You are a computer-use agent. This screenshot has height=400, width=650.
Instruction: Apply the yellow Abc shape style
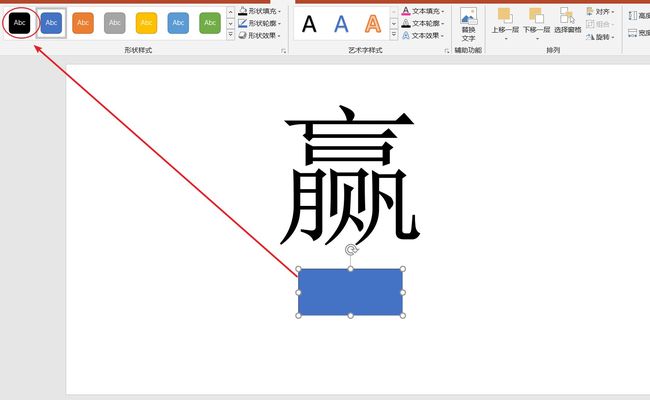point(146,23)
